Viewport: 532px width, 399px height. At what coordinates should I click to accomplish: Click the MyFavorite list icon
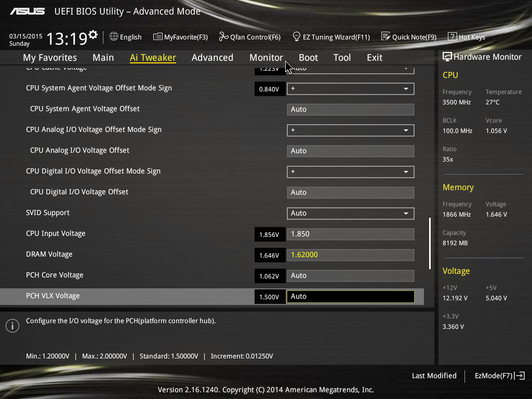tap(158, 37)
